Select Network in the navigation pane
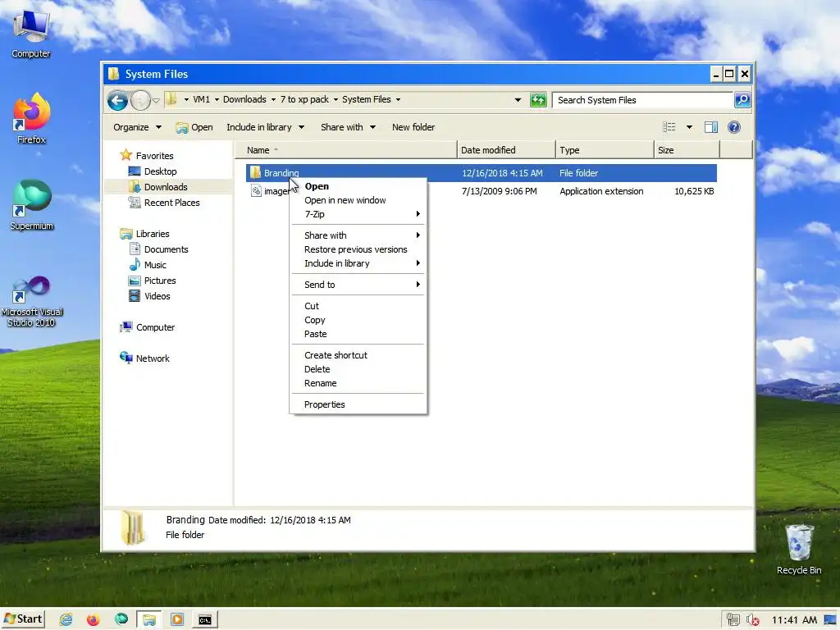Screen dimensions: 840x630 152,358
